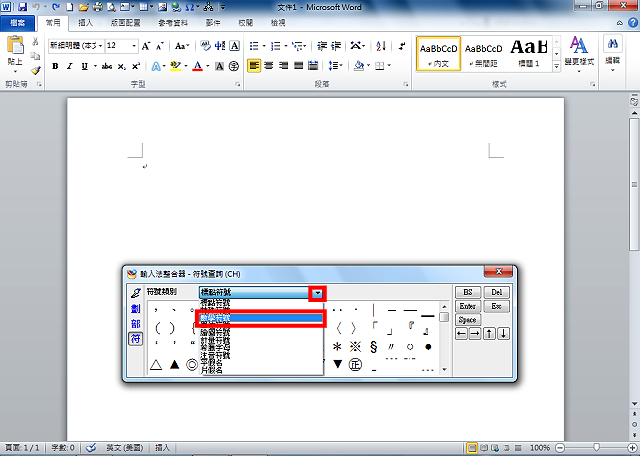Click the Enclose Characters circle icon
The image size is (640, 456).
click(234, 66)
